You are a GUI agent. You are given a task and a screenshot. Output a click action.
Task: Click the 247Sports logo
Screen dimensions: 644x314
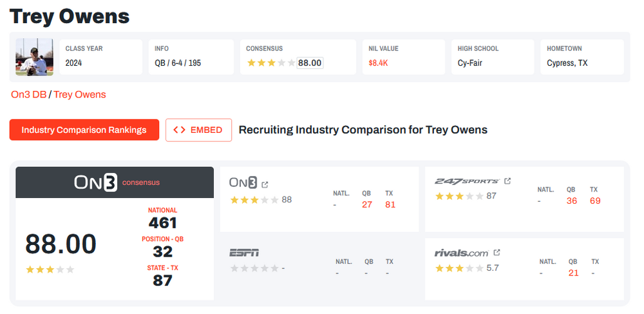pos(467,181)
